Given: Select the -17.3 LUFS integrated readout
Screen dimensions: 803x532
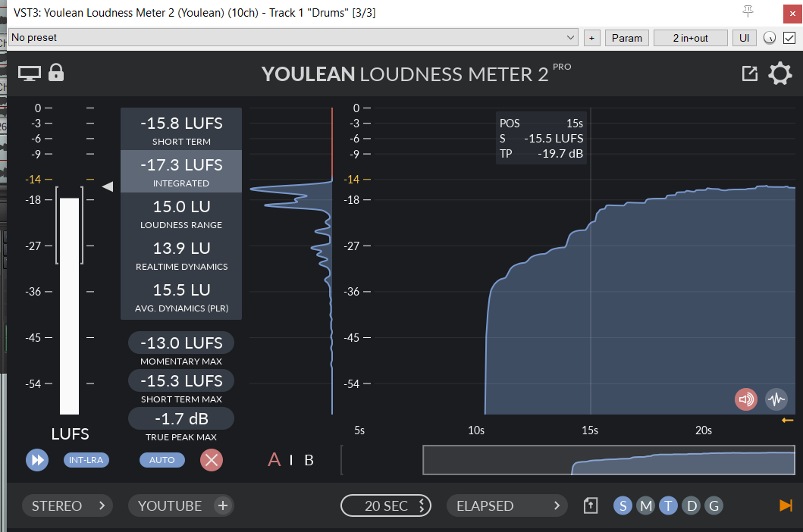Looking at the screenshot, I should click(181, 171).
